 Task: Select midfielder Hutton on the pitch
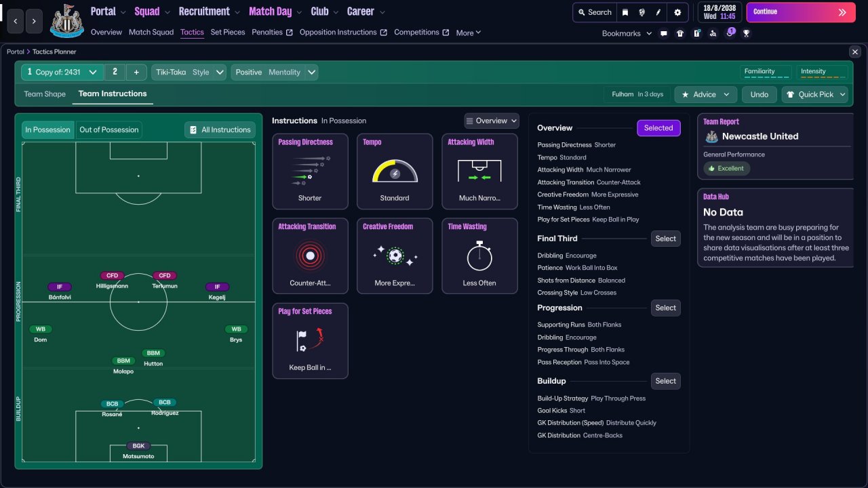(153, 358)
